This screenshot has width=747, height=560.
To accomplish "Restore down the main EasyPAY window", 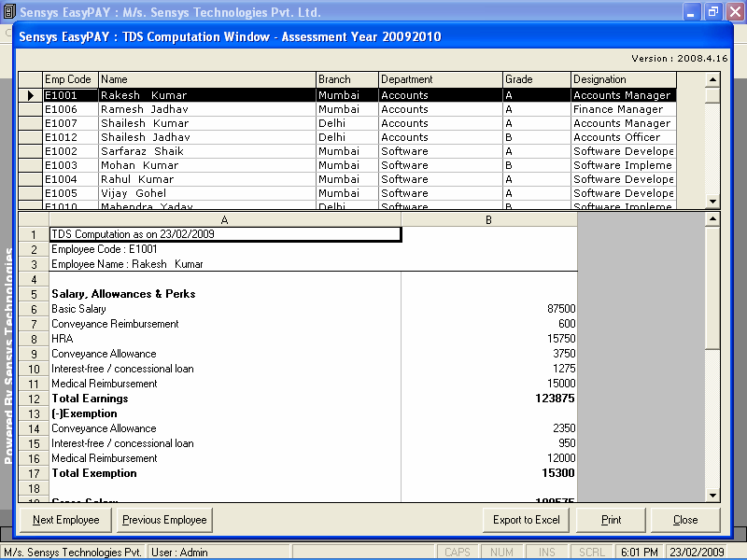I will 713,11.
